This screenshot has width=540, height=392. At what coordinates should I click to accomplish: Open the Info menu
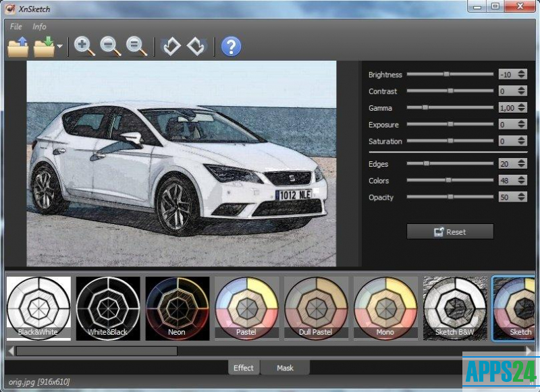click(39, 26)
